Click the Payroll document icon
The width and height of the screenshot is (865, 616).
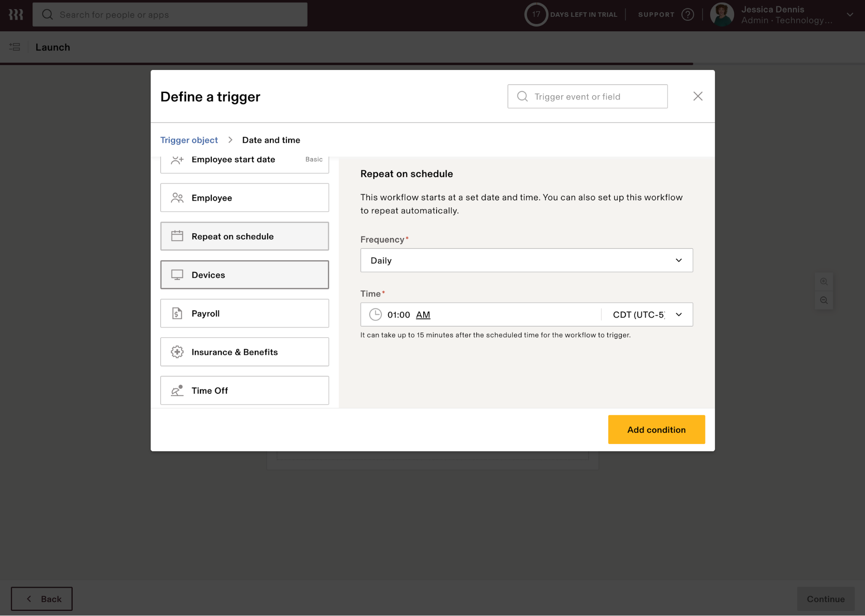tap(176, 313)
